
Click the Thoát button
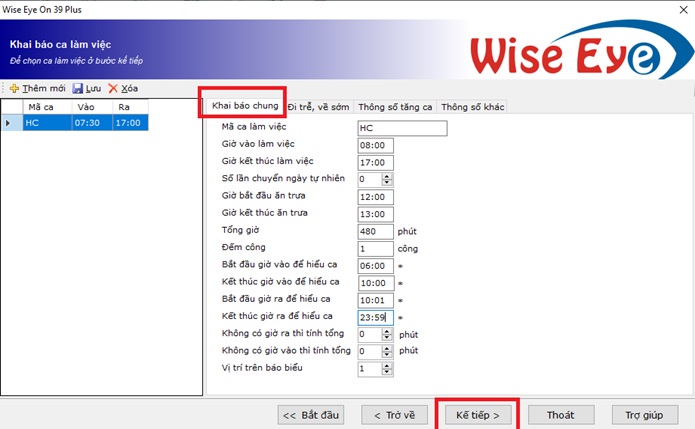coord(560,413)
